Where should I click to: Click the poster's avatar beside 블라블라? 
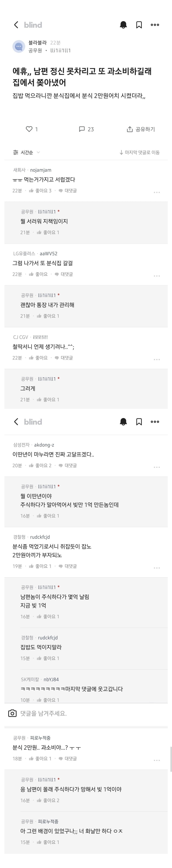[x=19, y=47]
